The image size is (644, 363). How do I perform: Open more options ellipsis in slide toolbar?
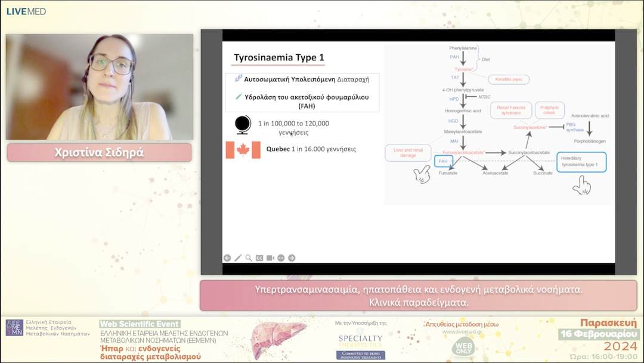(x=281, y=258)
